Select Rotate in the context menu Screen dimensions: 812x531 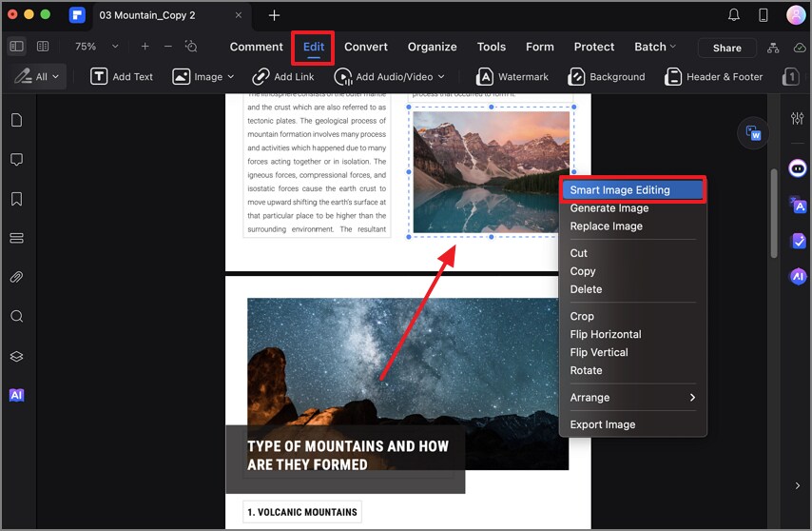click(x=632, y=371)
